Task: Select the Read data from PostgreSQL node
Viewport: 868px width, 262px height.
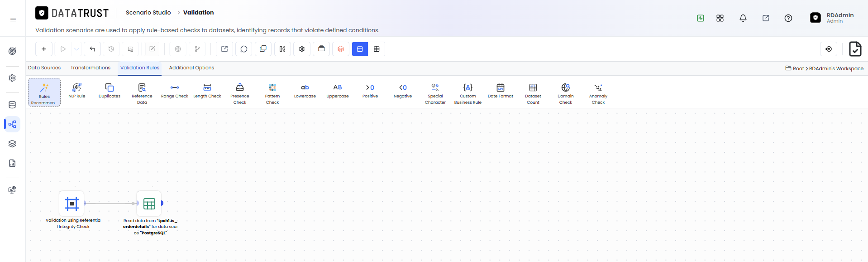Action: point(149,204)
